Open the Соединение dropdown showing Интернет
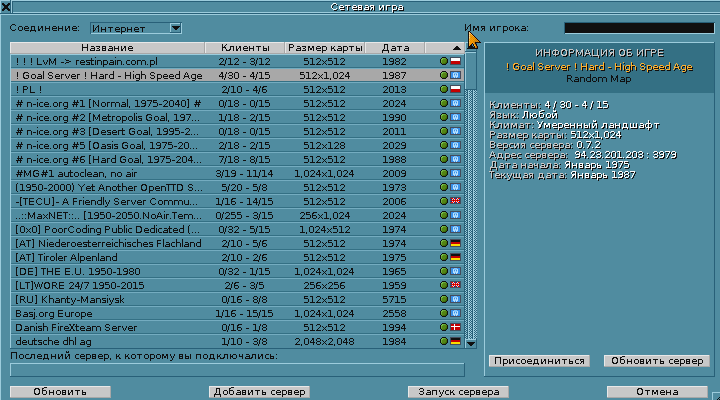 click(136, 28)
